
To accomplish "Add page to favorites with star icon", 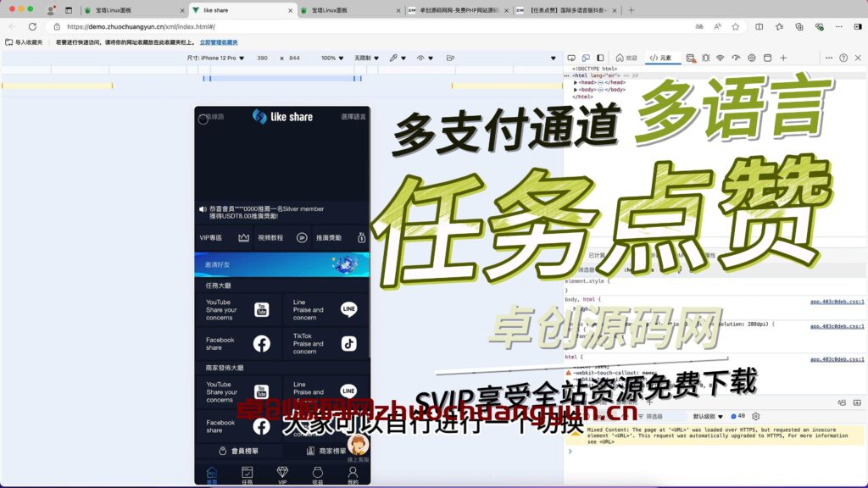I will click(735, 26).
